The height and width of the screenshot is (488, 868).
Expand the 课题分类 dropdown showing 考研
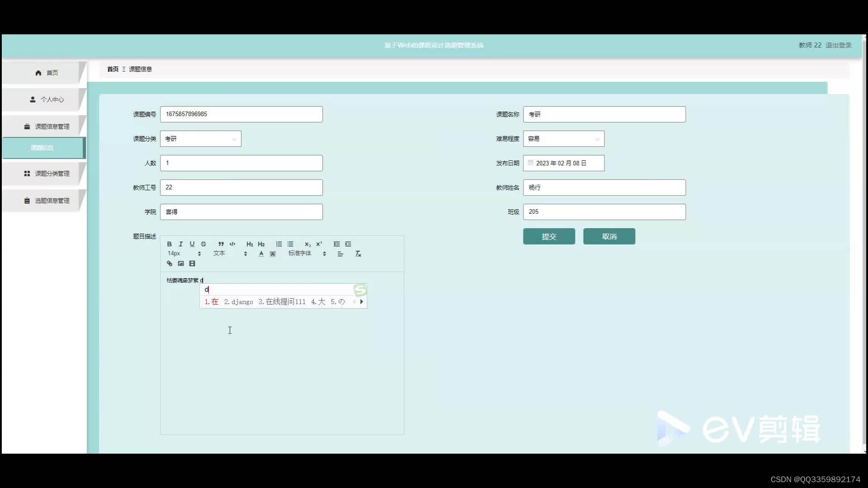[x=201, y=139]
